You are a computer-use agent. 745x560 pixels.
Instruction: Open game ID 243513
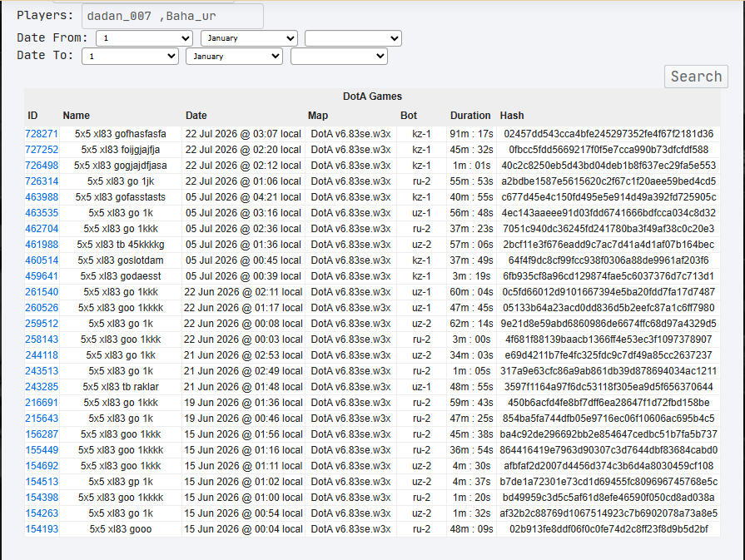click(42, 371)
